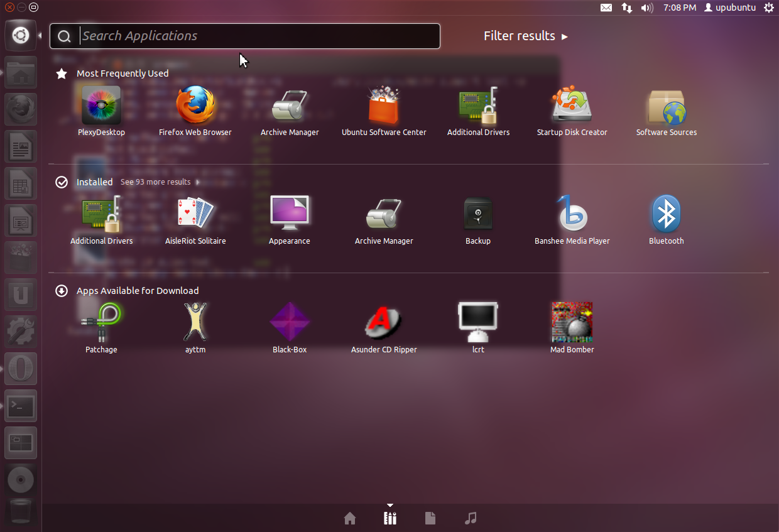Open Home Folder from the launcher
The height and width of the screenshot is (532, 779).
[21, 72]
